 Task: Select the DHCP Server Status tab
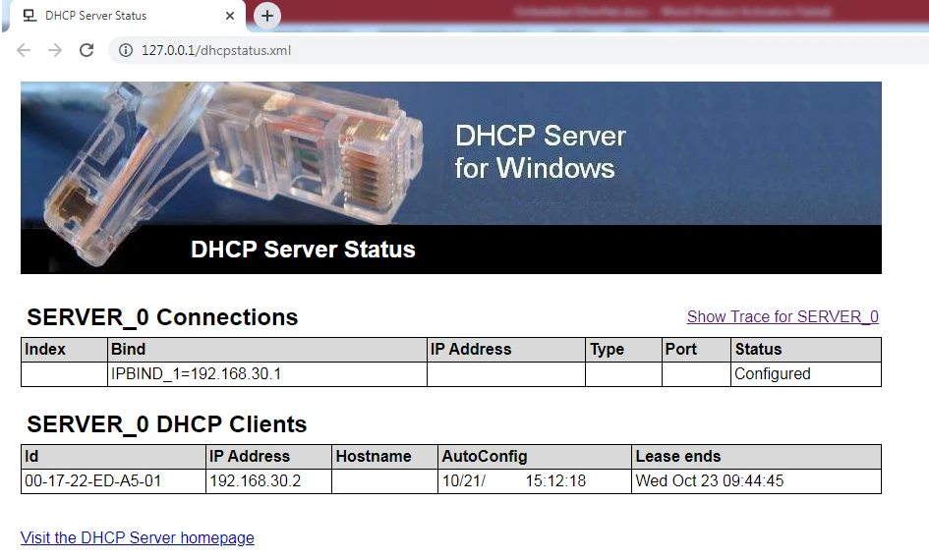point(108,16)
